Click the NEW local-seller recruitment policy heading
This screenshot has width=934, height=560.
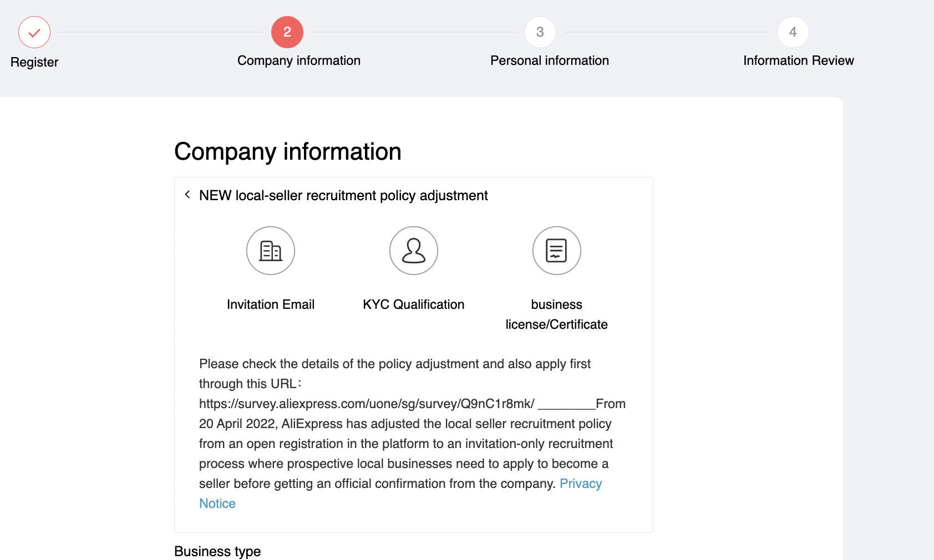tap(343, 196)
